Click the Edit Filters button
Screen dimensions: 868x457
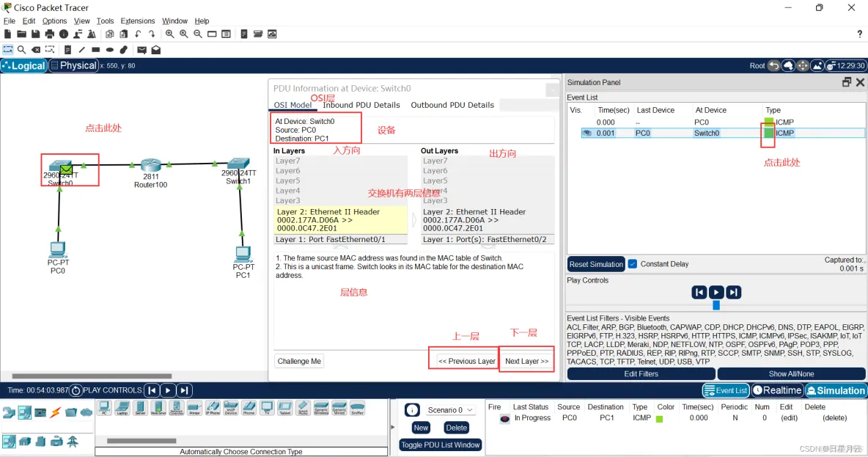(x=641, y=374)
